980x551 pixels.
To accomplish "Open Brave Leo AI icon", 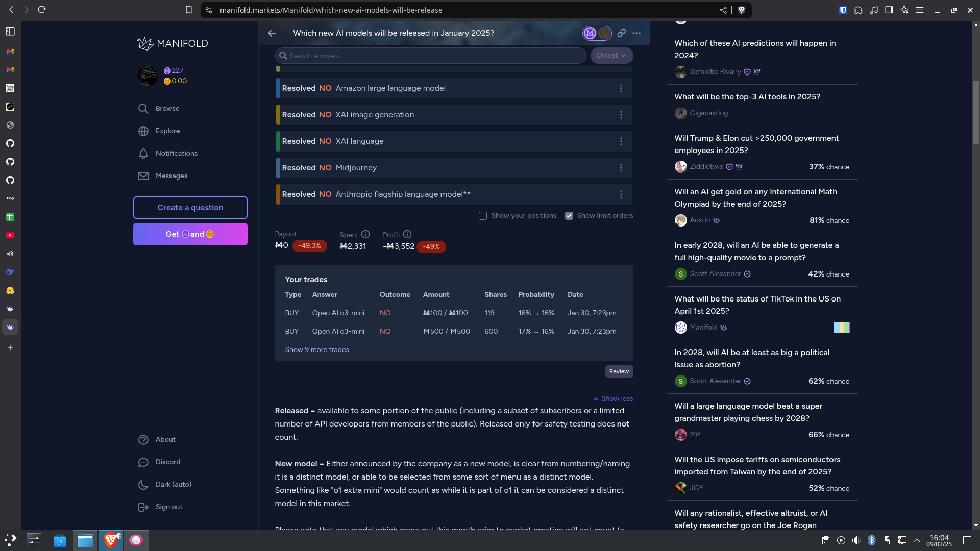I will [x=904, y=10].
